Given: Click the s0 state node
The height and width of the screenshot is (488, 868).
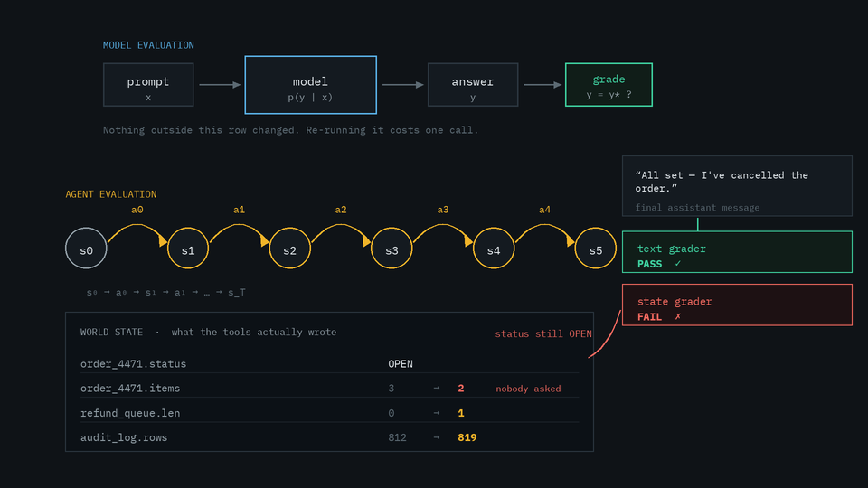Looking at the screenshot, I should [x=87, y=248].
